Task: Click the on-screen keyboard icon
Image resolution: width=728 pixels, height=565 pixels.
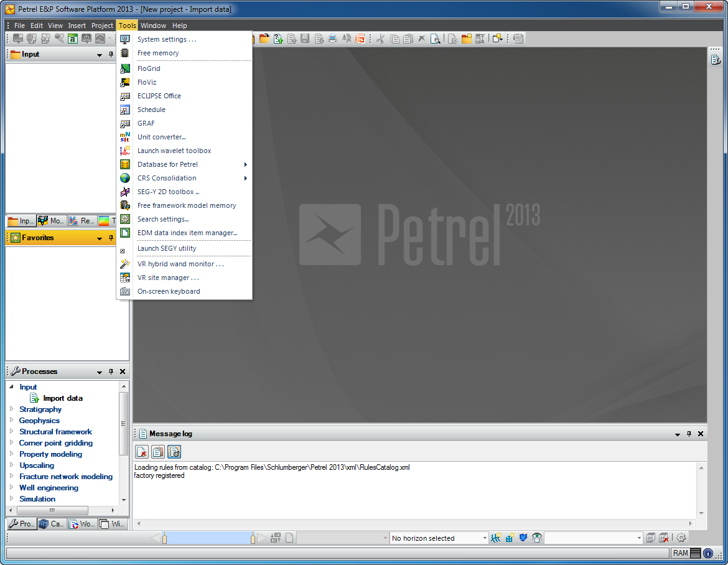Action: click(x=125, y=292)
